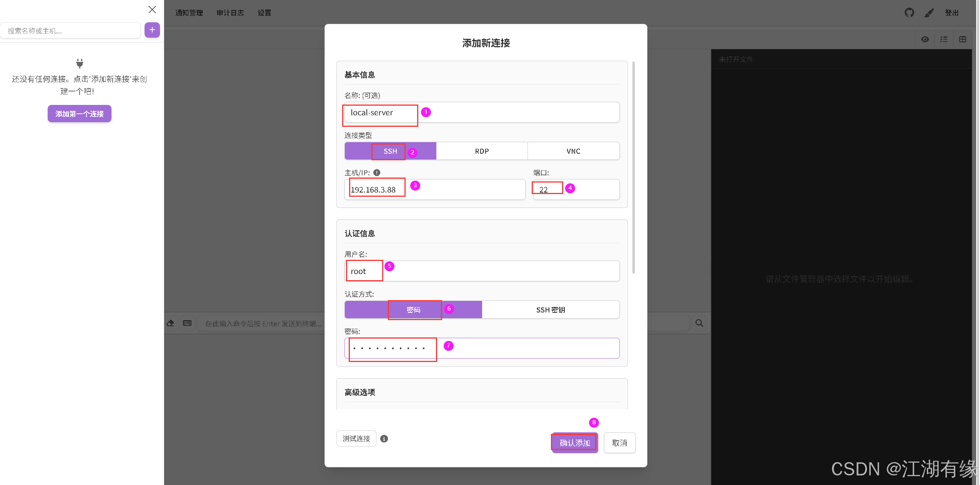Image resolution: width=980 pixels, height=485 pixels.
Task: Toggle the eye preview icon
Action: point(925,39)
